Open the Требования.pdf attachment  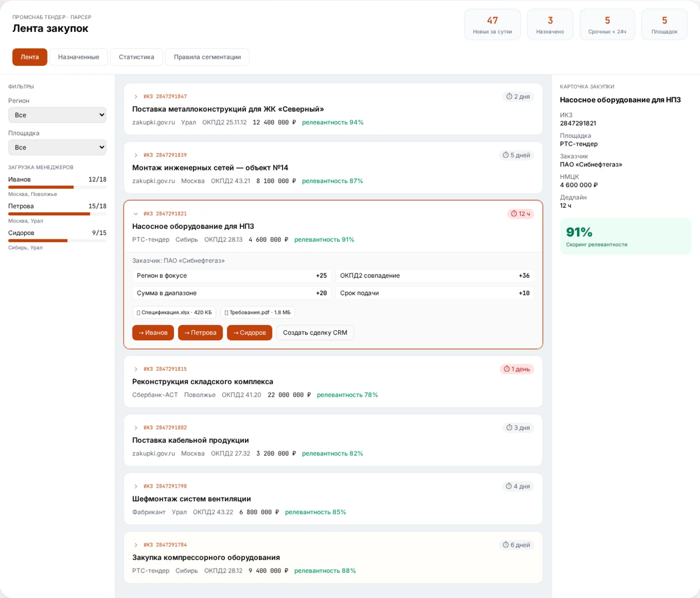coord(257,313)
